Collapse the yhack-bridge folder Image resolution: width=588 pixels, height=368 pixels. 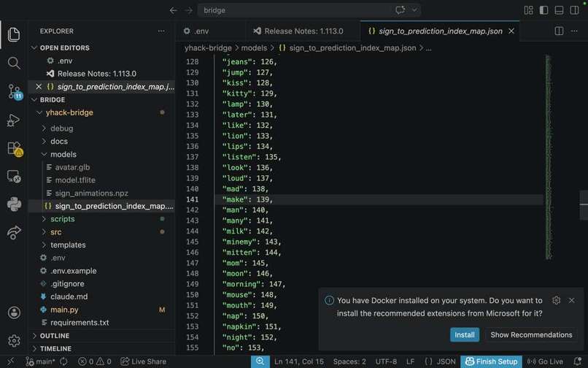click(39, 112)
